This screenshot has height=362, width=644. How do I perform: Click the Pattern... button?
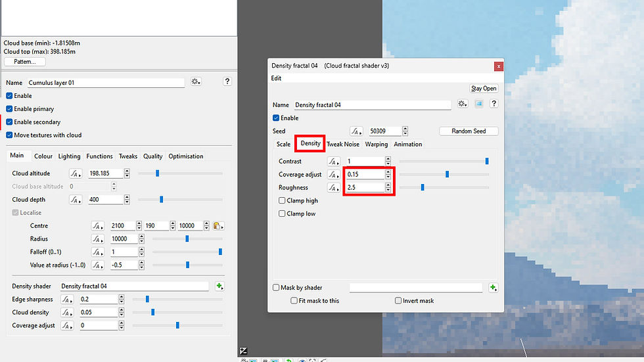coord(25,62)
